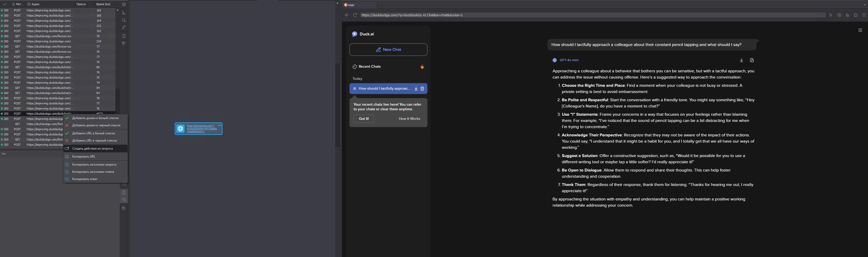Select 'Добавить домен в белый список'

pyautogui.click(x=95, y=118)
